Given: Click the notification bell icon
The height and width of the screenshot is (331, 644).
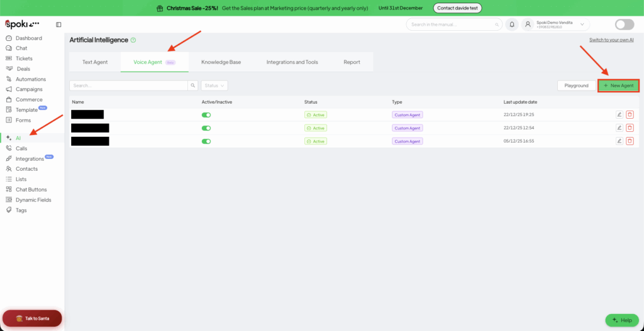Looking at the screenshot, I should [x=512, y=24].
